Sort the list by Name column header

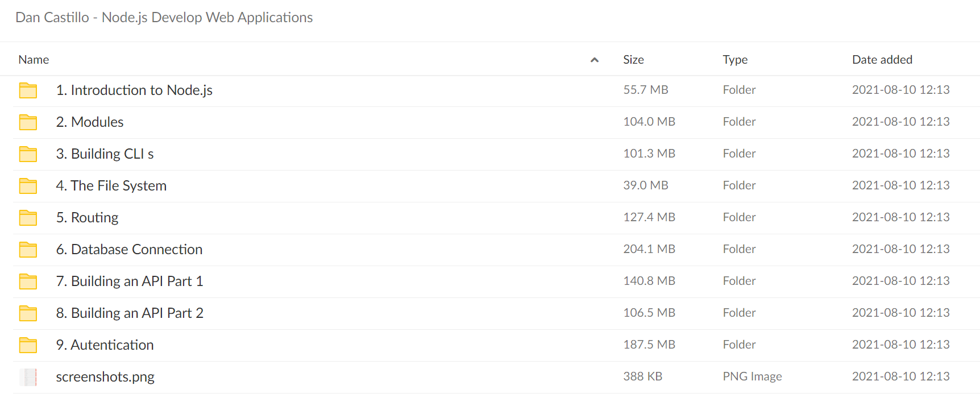[x=34, y=60]
